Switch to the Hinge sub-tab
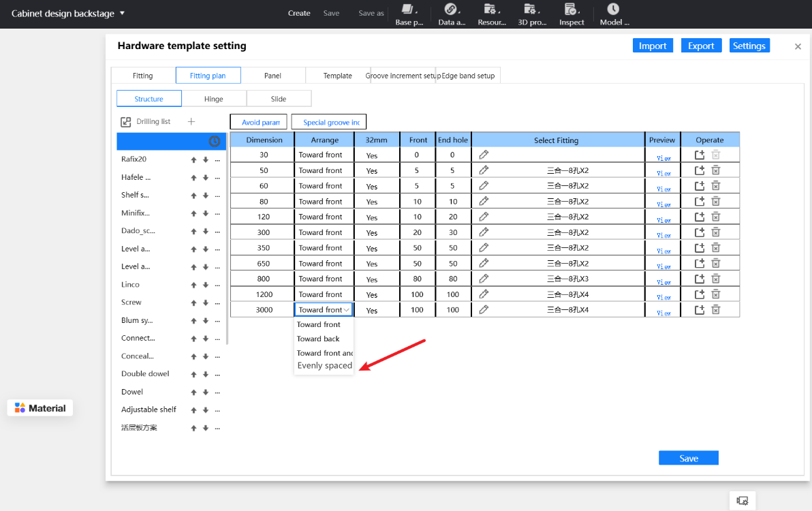The height and width of the screenshot is (511, 812). tap(214, 99)
